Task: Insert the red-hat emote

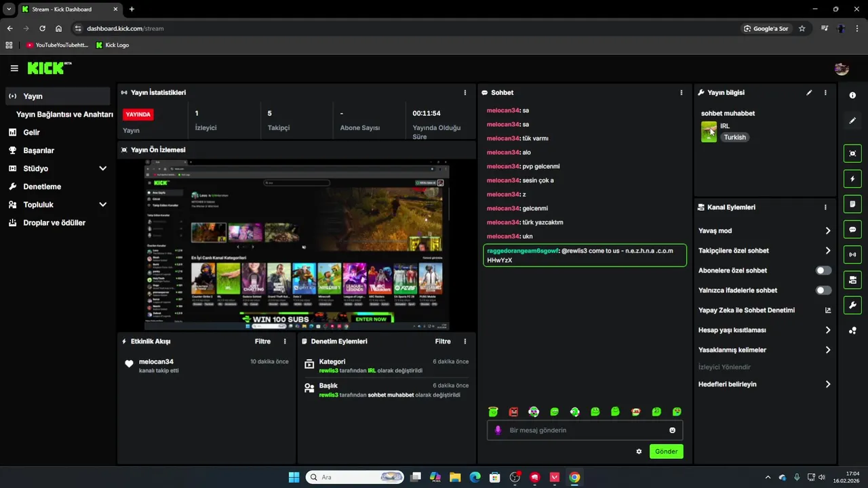Action: pos(636,411)
